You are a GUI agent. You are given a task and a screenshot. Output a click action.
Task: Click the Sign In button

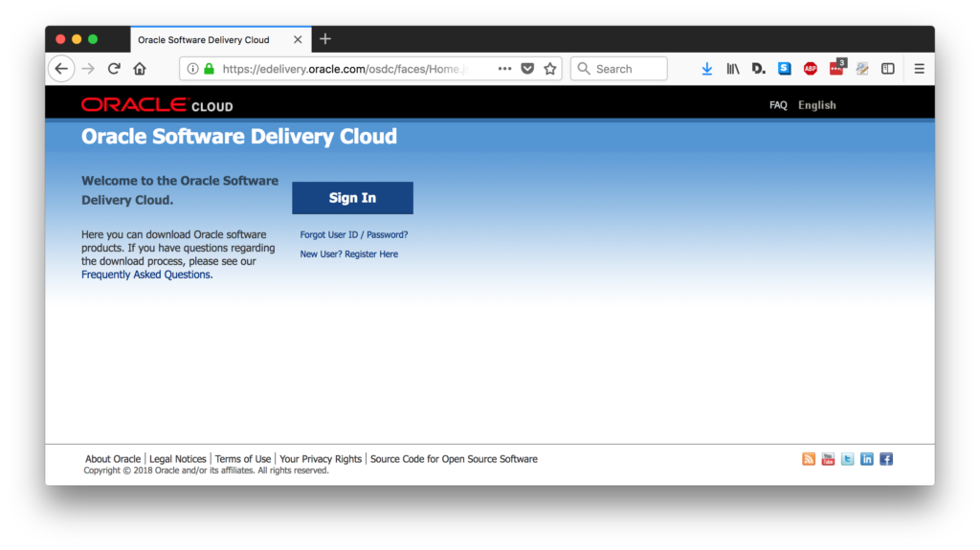[x=352, y=198]
